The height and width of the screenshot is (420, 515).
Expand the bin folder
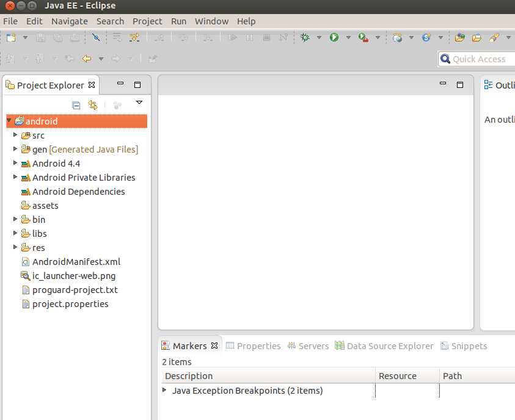[x=15, y=219]
